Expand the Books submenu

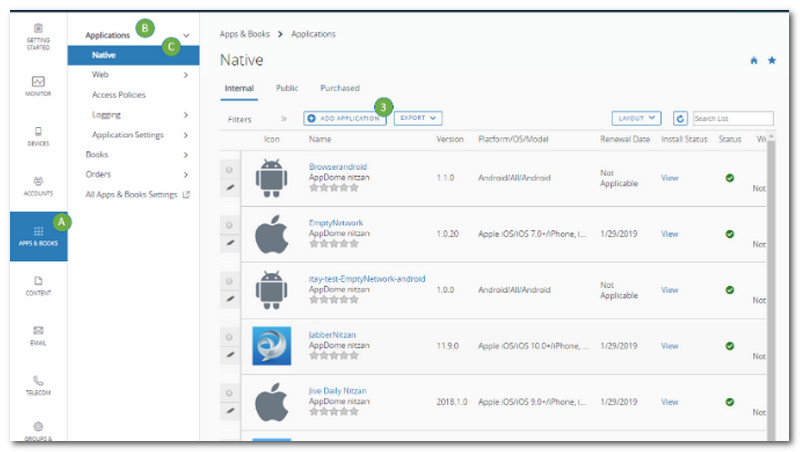click(x=186, y=155)
